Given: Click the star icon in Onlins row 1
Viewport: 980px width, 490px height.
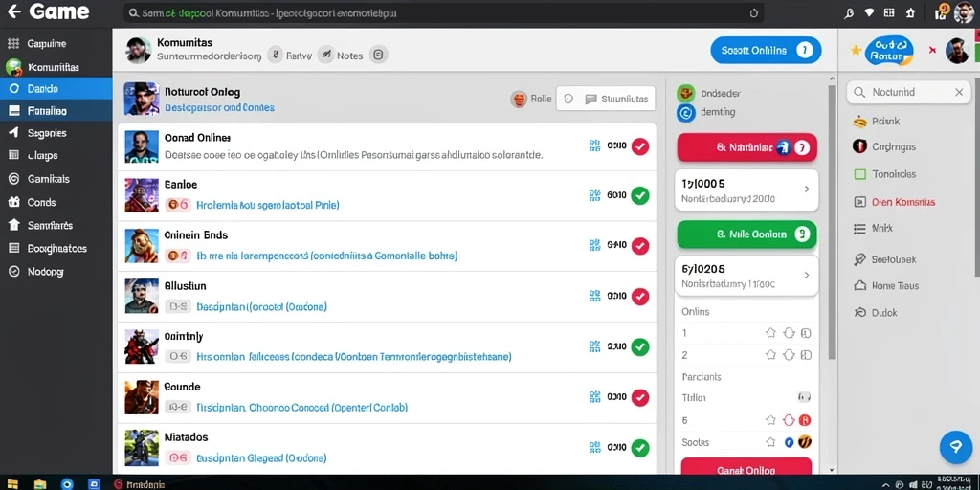Looking at the screenshot, I should click(770, 333).
